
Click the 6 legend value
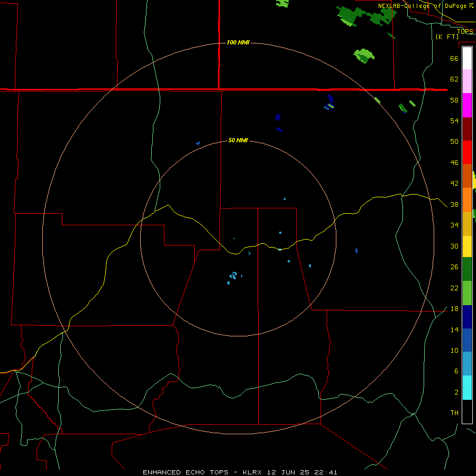coord(456,371)
